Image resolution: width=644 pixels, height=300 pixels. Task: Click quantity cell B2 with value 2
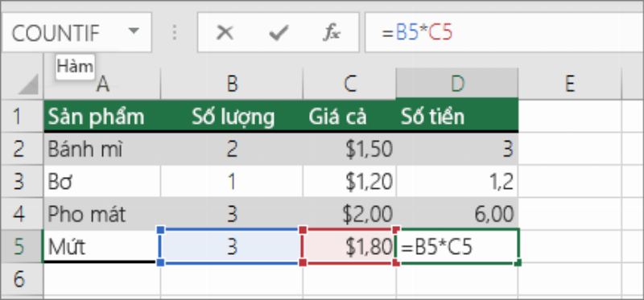(x=232, y=149)
